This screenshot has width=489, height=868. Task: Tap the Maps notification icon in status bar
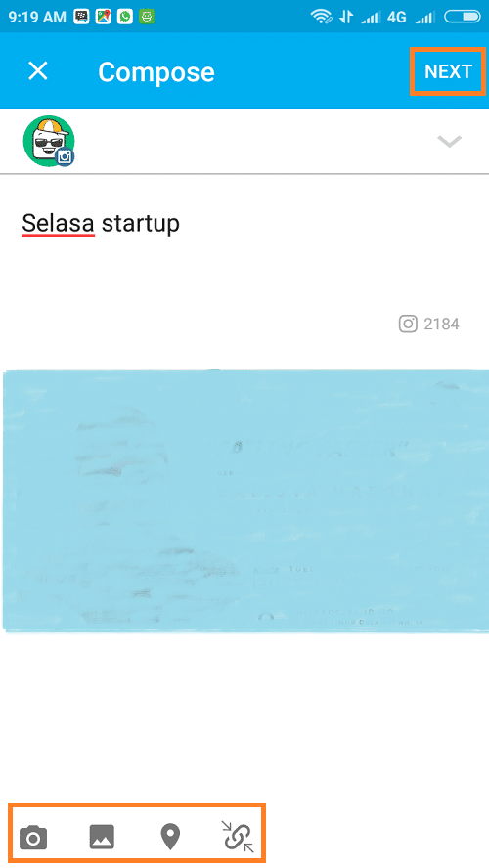click(x=103, y=17)
